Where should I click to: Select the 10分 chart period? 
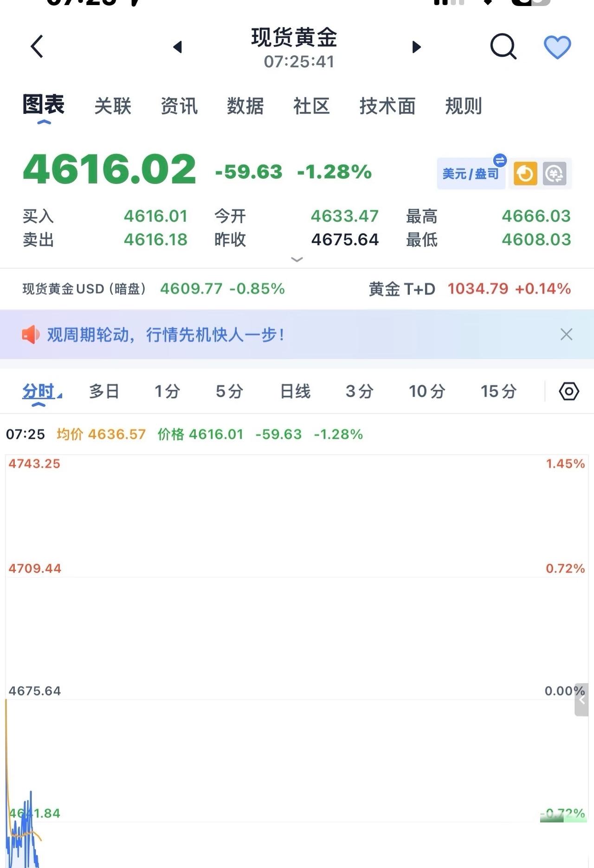click(427, 392)
